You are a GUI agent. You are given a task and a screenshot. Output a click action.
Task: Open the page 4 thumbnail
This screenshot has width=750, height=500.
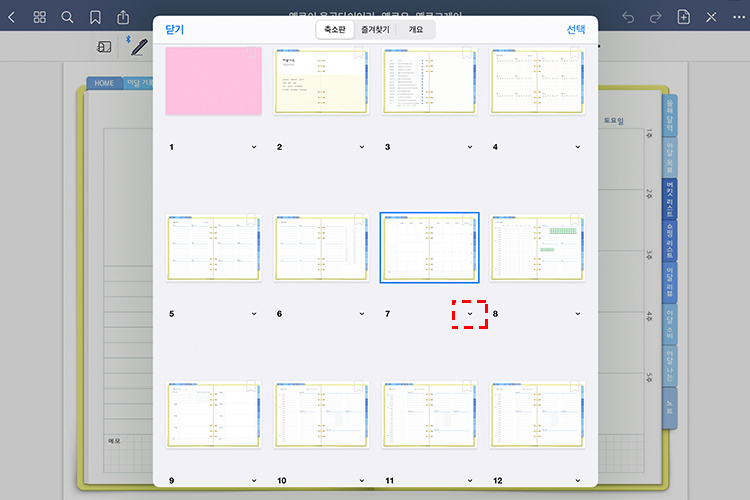click(x=537, y=80)
